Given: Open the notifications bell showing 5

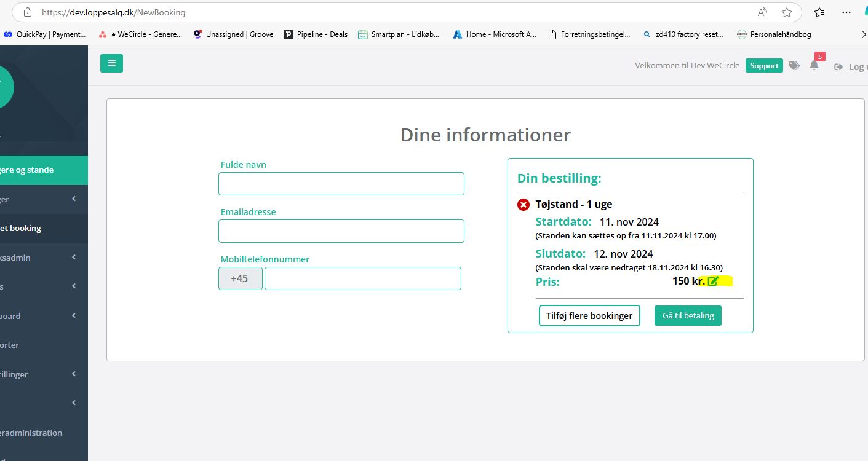Looking at the screenshot, I should pos(814,65).
